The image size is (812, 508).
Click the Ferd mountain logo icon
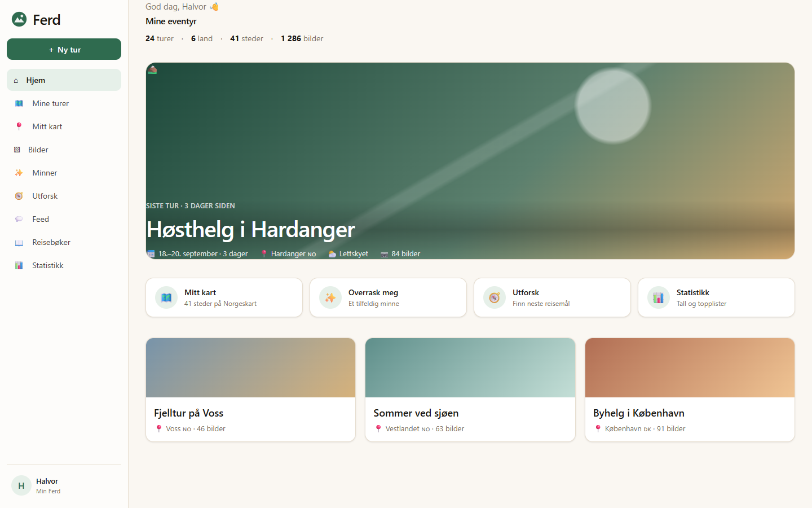click(x=19, y=19)
